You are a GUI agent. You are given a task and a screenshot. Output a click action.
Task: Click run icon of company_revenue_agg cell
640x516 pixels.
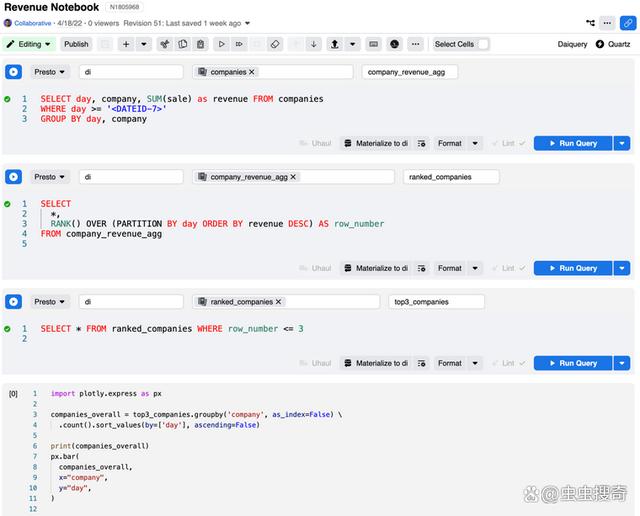click(x=13, y=72)
